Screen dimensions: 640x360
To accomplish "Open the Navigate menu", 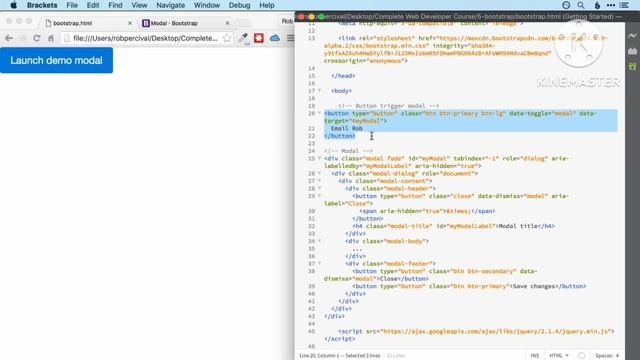I will 171,5.
